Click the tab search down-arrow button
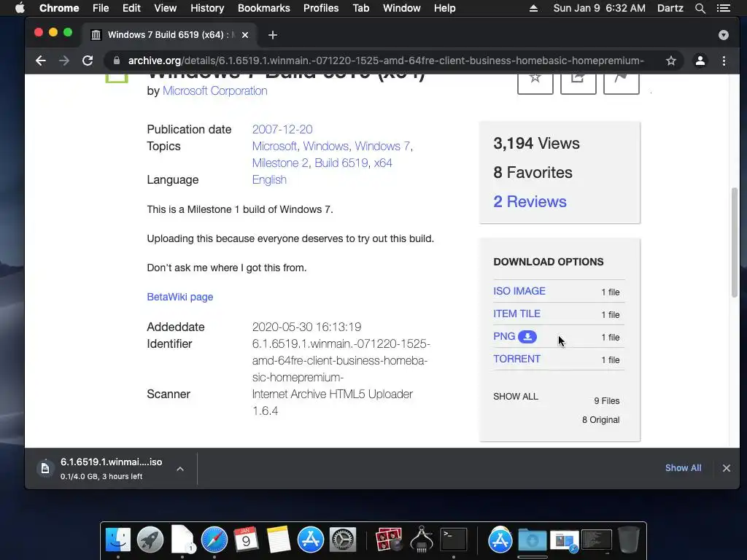The height and width of the screenshot is (560, 747). tap(723, 35)
